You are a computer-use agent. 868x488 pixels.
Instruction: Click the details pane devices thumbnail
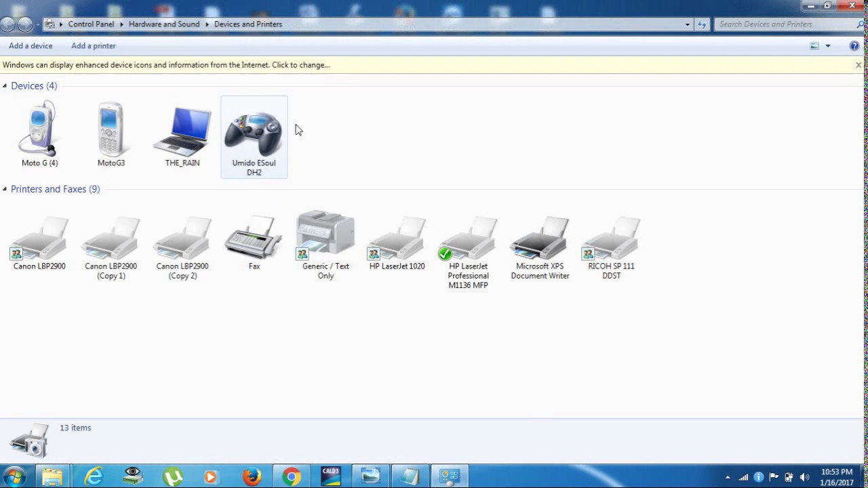pos(29,441)
